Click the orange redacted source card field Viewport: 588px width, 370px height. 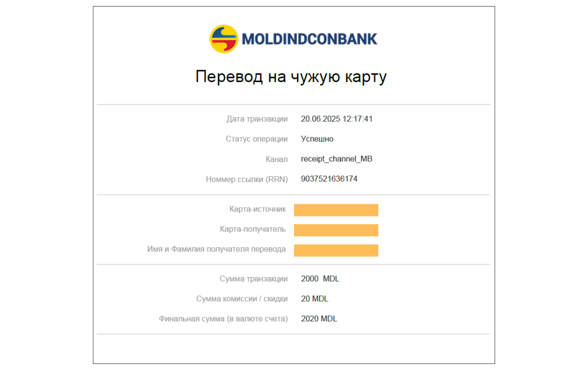tap(336, 210)
